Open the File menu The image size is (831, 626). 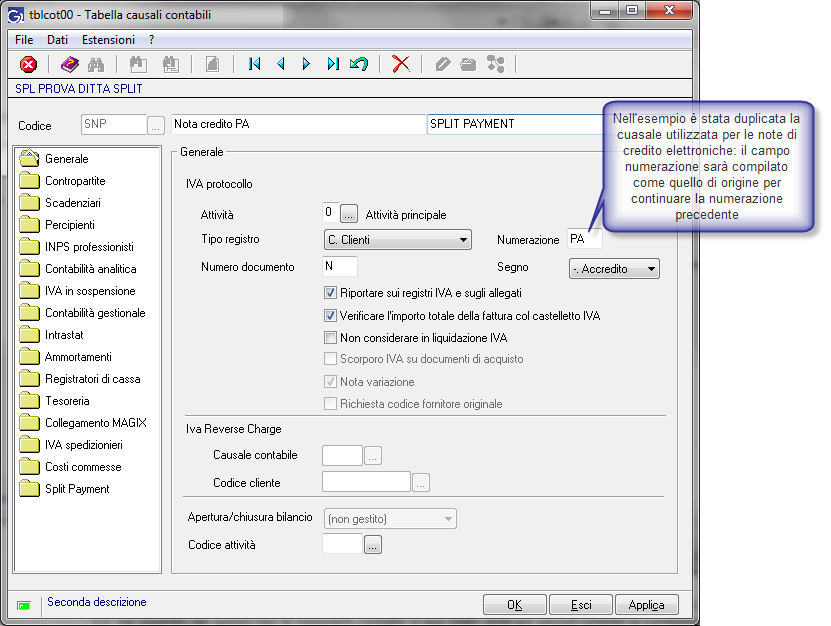coord(24,40)
